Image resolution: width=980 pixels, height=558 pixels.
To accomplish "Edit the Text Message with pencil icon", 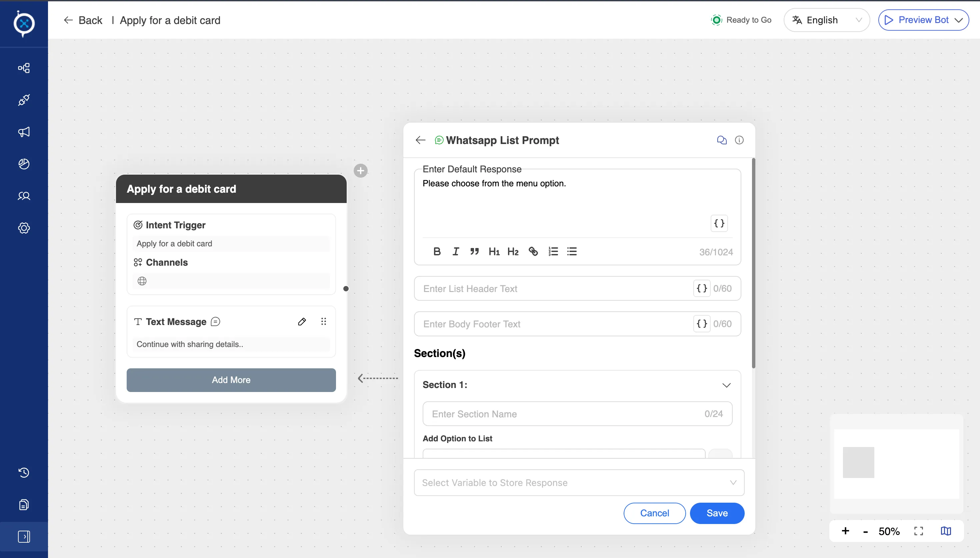I will point(302,322).
